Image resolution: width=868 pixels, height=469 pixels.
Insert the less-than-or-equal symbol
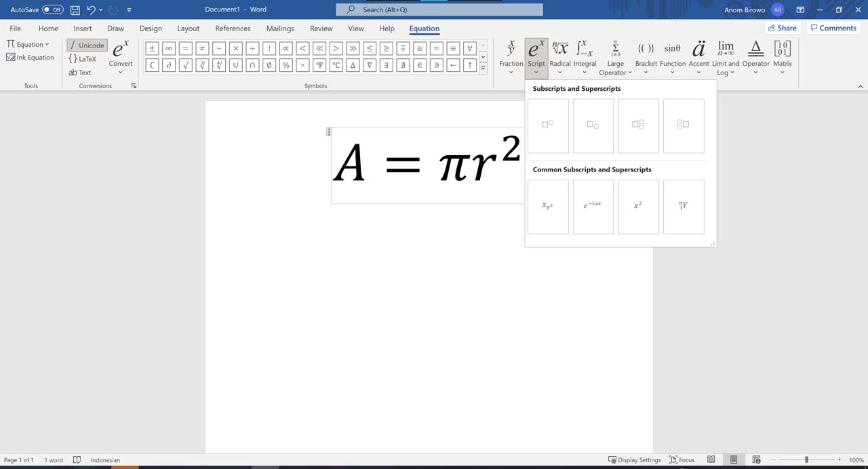(x=370, y=48)
